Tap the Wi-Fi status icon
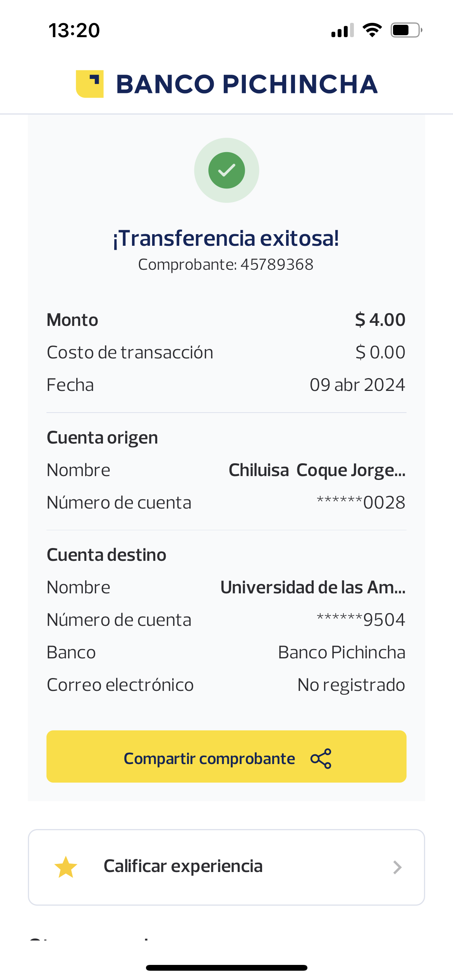Image resolution: width=453 pixels, height=980 pixels. tap(372, 30)
